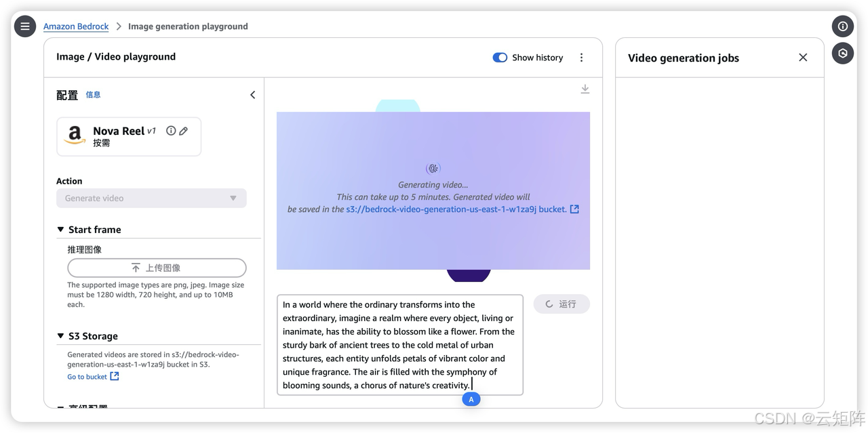Click the blue A badge below the prompt
The width and height of the screenshot is (868, 433).
[471, 399]
